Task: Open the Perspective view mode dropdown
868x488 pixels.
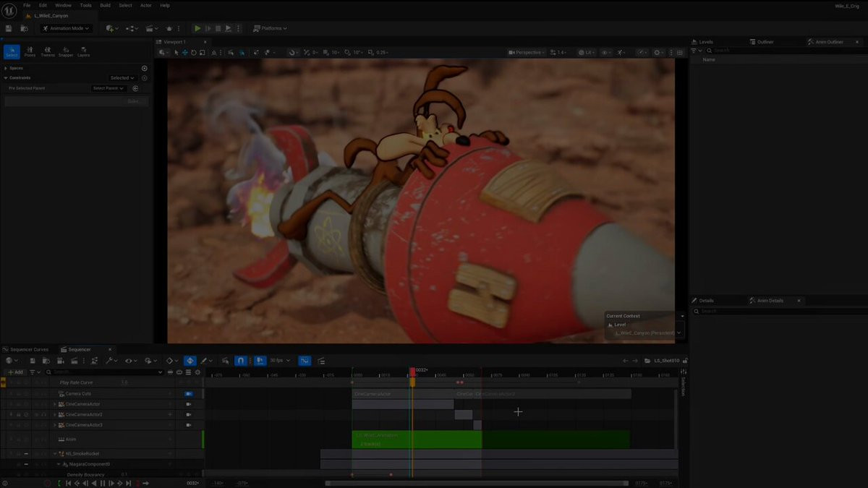Action: [x=528, y=52]
